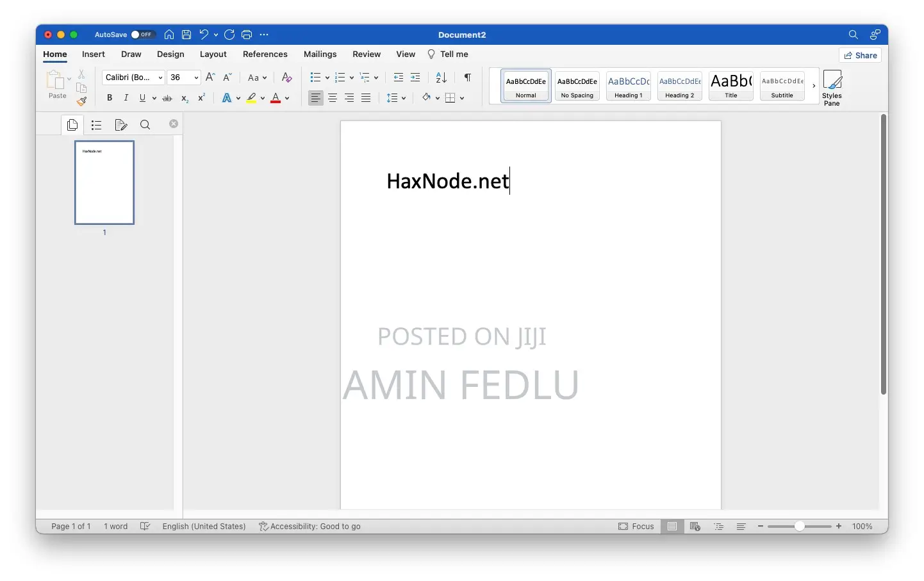The height and width of the screenshot is (581, 924).
Task: Enable Focus mode
Action: [x=636, y=526]
